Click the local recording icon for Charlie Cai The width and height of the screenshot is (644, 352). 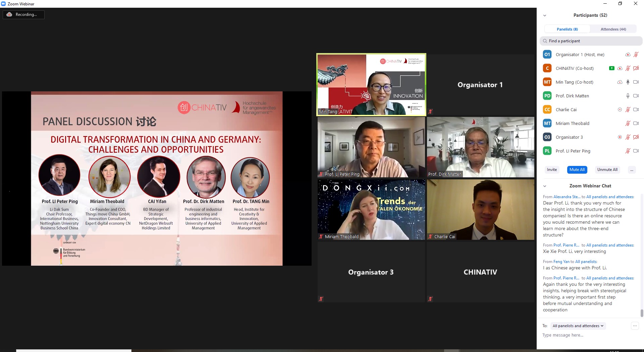point(620,109)
